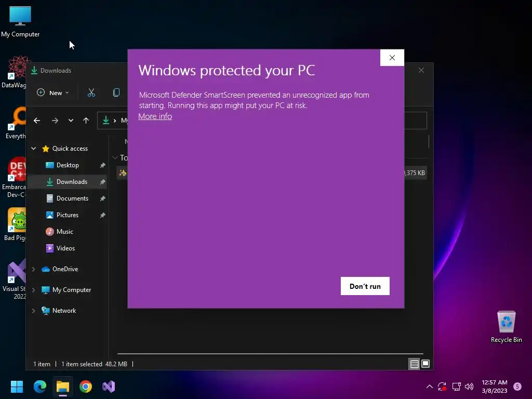The height and width of the screenshot is (399, 532).
Task: Unpin Downloads using its pin icon
Action: 102,182
